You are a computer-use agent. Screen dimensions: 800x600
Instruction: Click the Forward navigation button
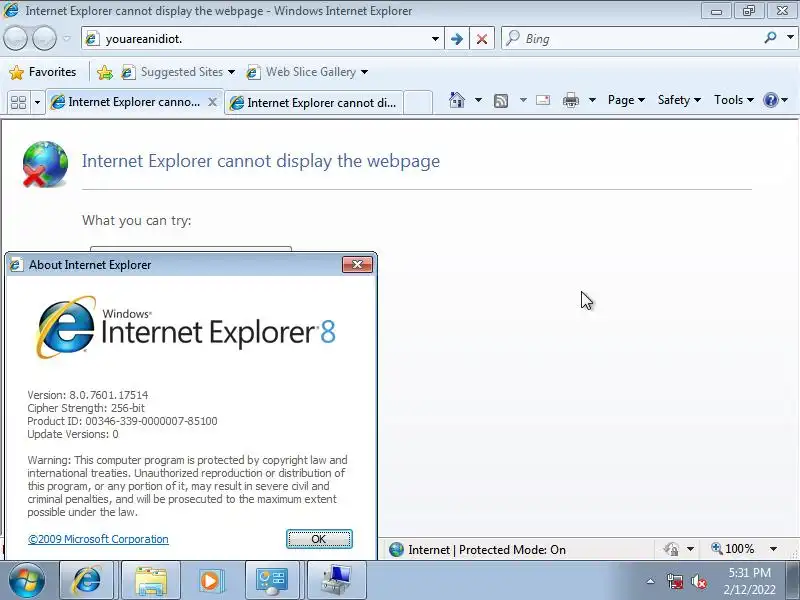point(44,38)
